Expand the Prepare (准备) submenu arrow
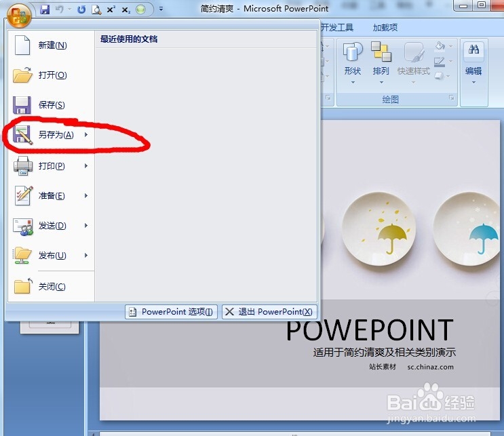The height and width of the screenshot is (436, 504). [86, 196]
